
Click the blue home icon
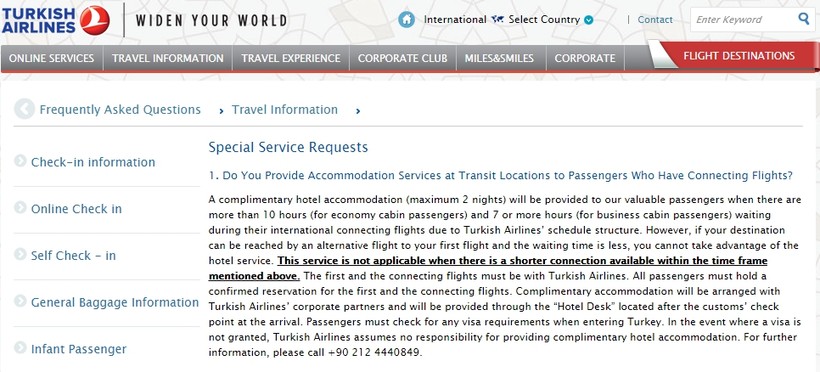(406, 20)
